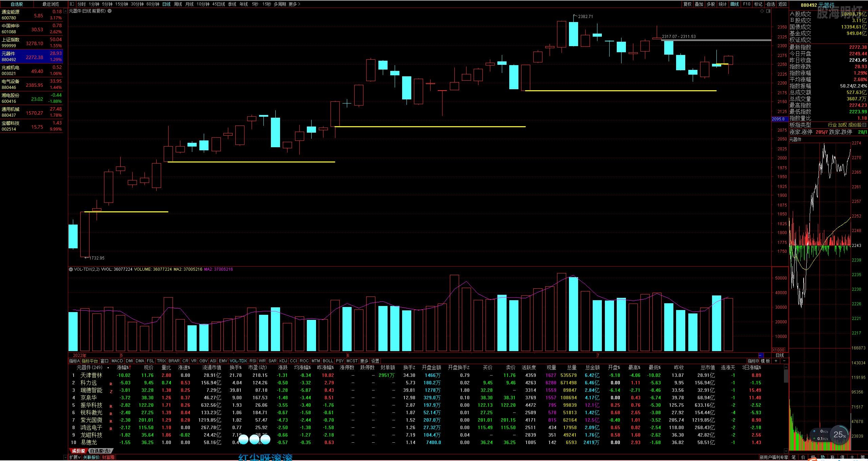Click the 复权 button
This screenshot has height=461, width=868.
click(687, 4)
